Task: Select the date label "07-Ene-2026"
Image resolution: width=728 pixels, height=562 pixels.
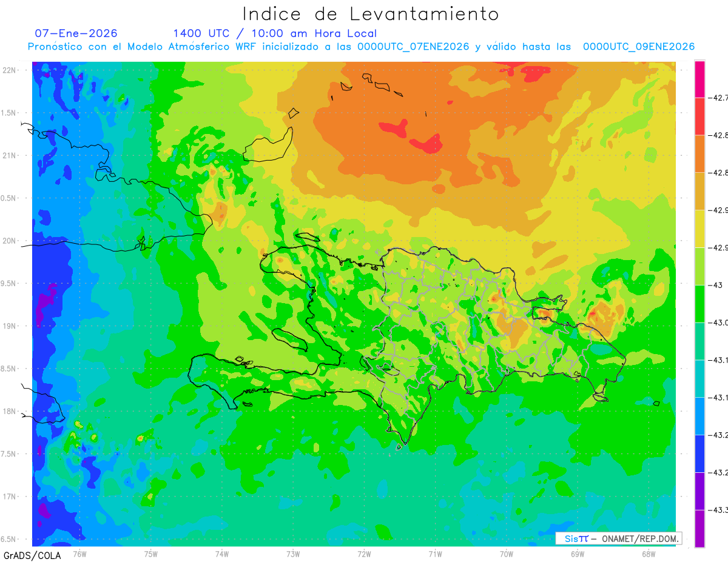Action: [76, 33]
